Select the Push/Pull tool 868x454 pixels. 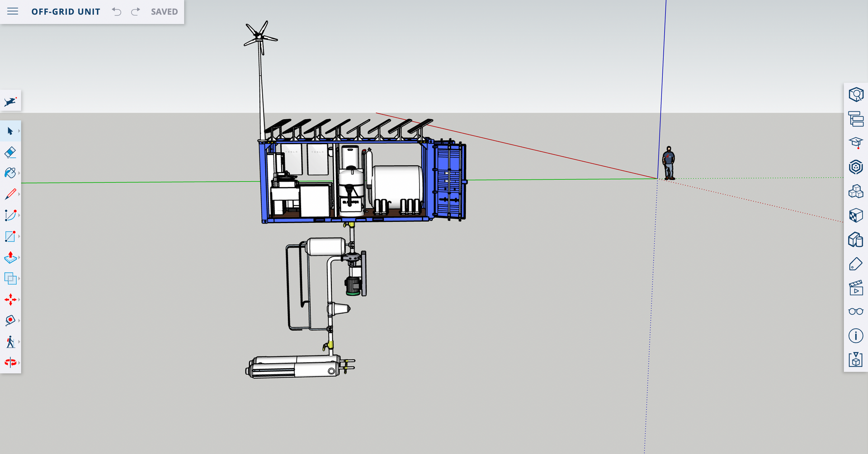(10, 257)
